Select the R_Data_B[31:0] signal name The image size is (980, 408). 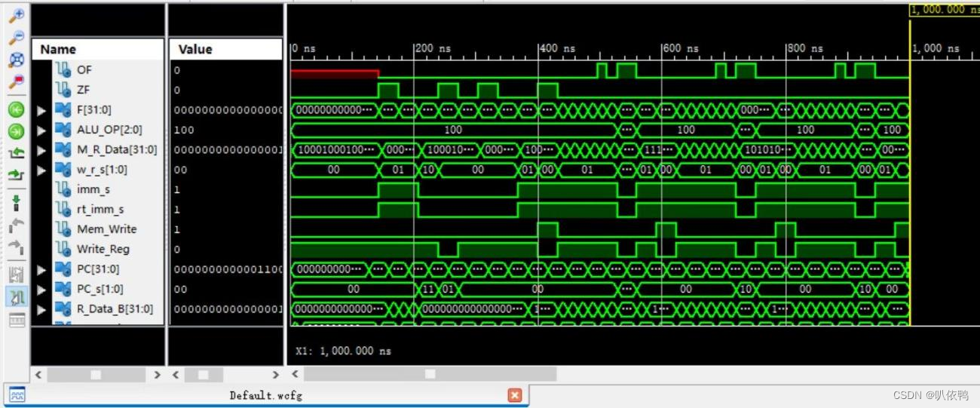(x=115, y=308)
